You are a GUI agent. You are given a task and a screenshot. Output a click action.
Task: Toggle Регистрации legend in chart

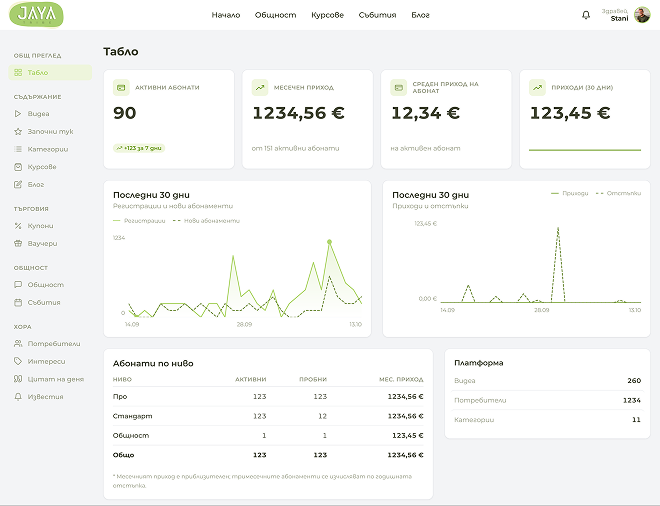[139, 221]
